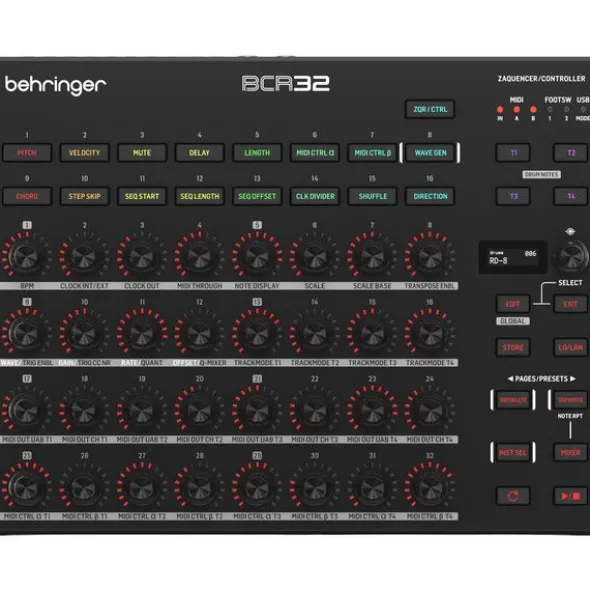590x591 pixels.
Task: Click the MIDI OUT CH T1 knob
Action: 84,410
